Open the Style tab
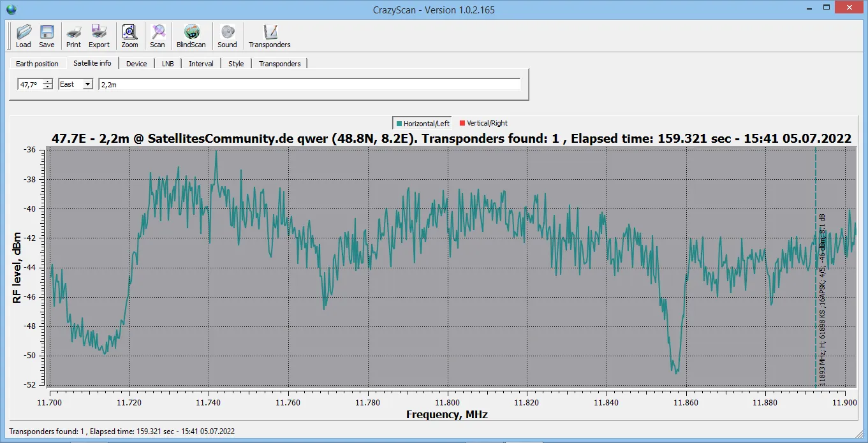Screen dimensions: 868x443 [x=236, y=64]
